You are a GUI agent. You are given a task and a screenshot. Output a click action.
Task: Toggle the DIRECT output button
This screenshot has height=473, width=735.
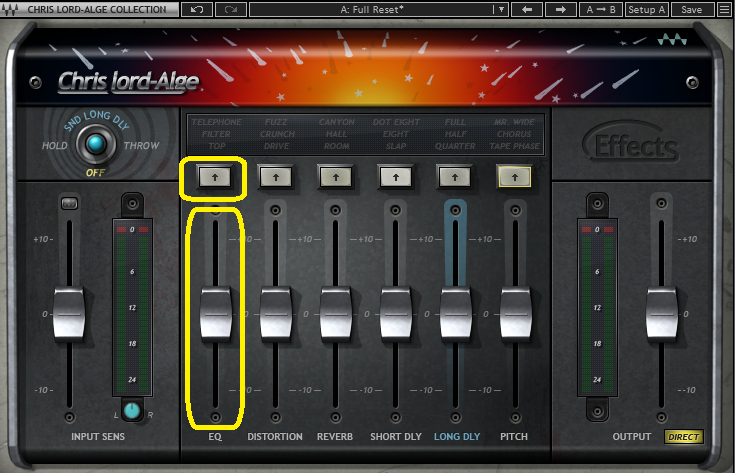(x=684, y=437)
